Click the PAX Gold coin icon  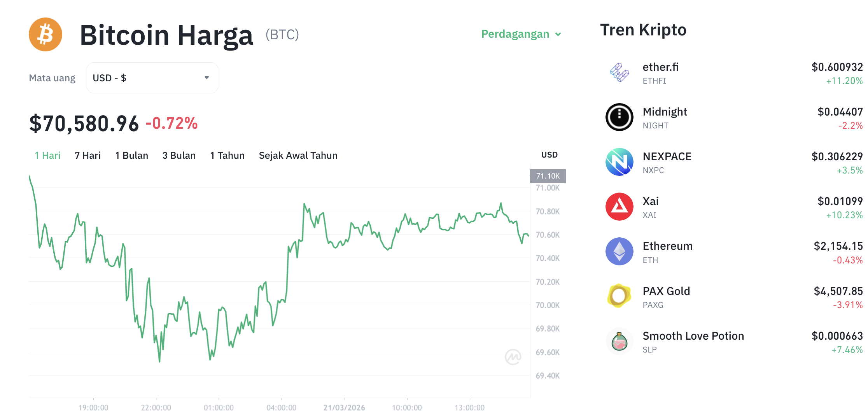click(x=619, y=296)
